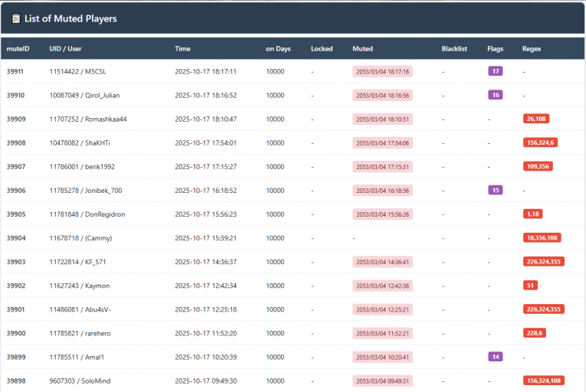Click mute ID 39898

click(x=16, y=381)
